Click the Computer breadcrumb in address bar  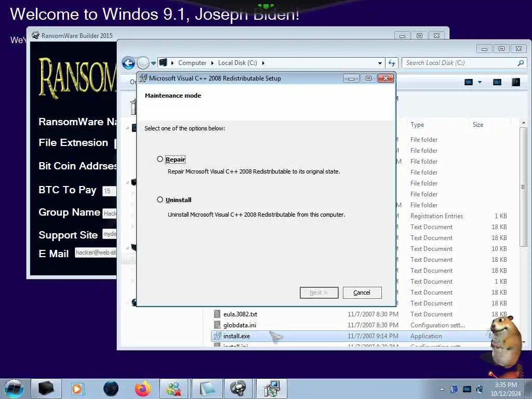click(192, 63)
